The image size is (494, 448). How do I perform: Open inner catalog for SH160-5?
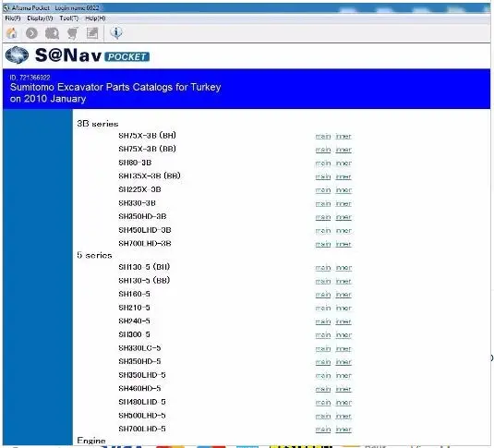343,295
